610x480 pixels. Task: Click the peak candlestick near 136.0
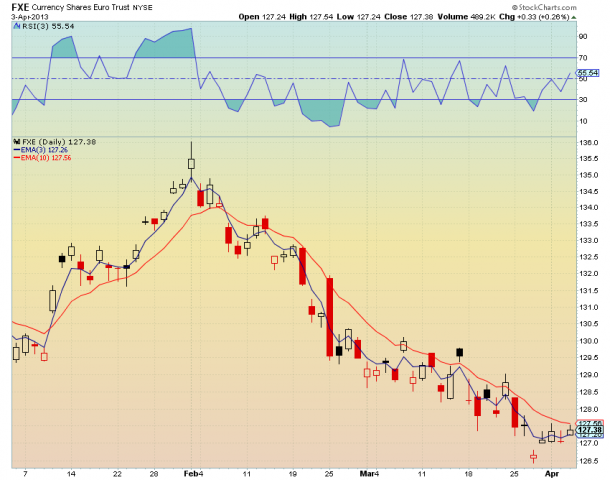[191, 163]
